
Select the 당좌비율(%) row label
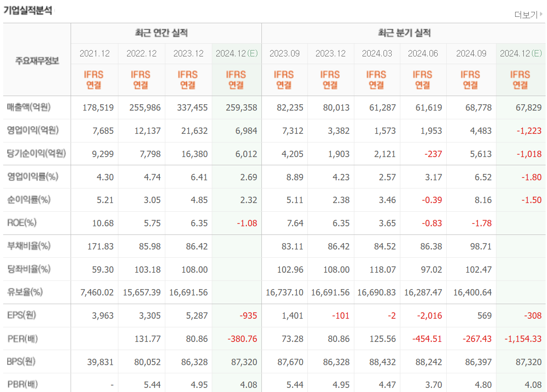point(29,269)
